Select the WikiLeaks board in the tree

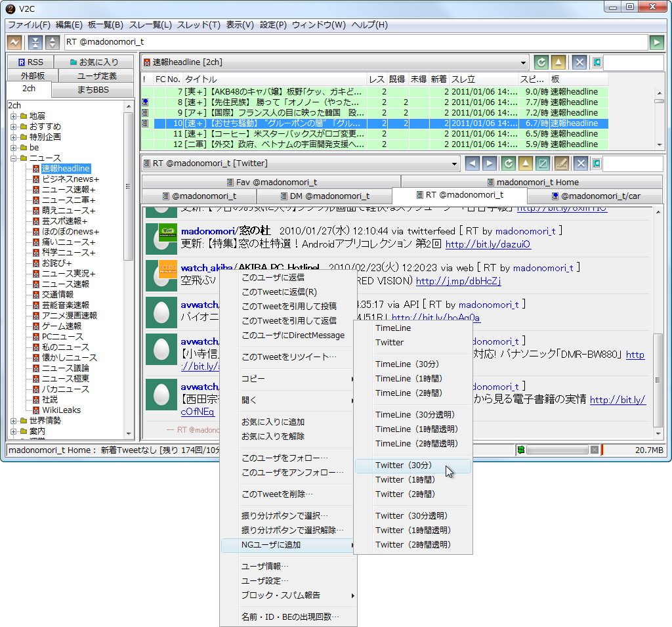[61, 410]
